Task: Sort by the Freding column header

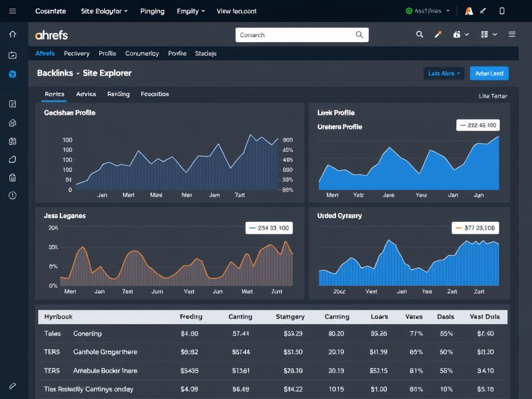Action: (x=191, y=316)
